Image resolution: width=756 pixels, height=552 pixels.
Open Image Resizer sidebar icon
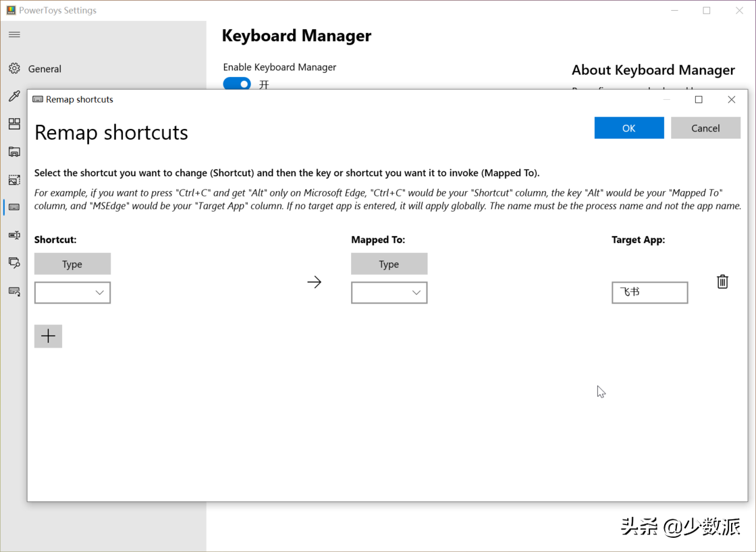pos(14,180)
